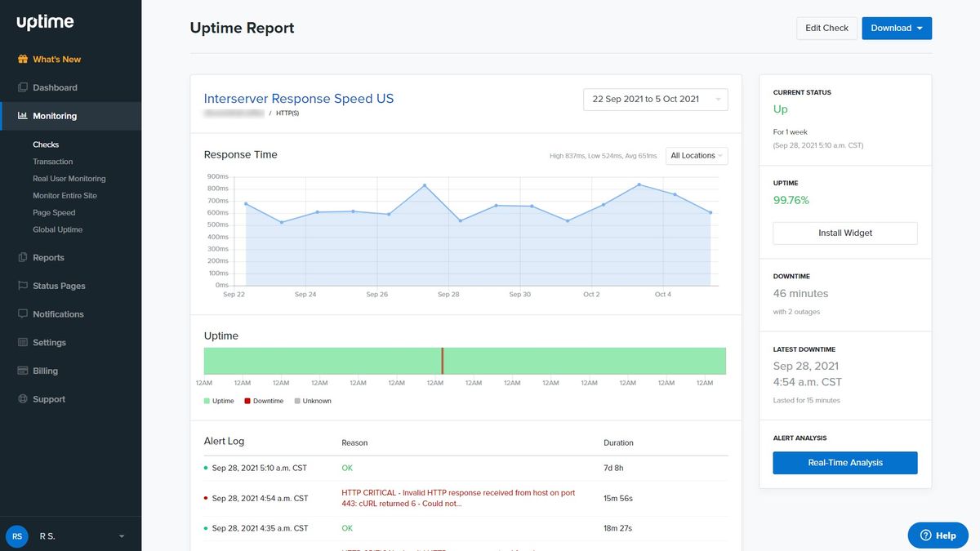Go to Status Pages using its flag icon
980x551 pixels.
(24, 286)
